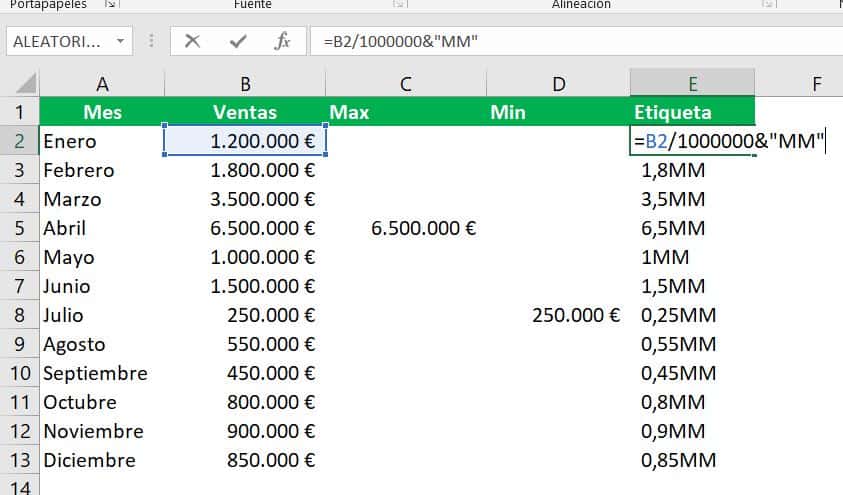
Task: Click the 3,5MM label cell
Action: pyautogui.click(x=692, y=199)
